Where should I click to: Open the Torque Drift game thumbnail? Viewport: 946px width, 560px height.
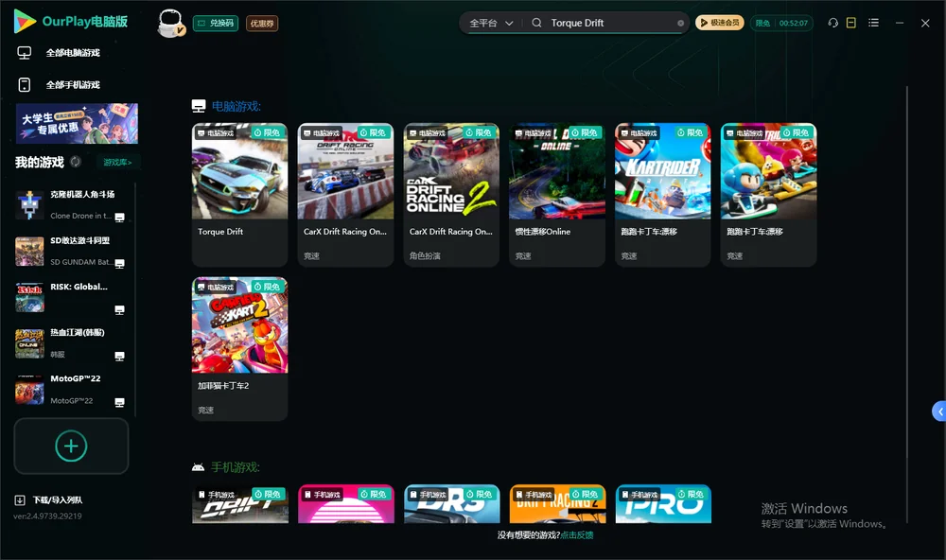[239, 171]
